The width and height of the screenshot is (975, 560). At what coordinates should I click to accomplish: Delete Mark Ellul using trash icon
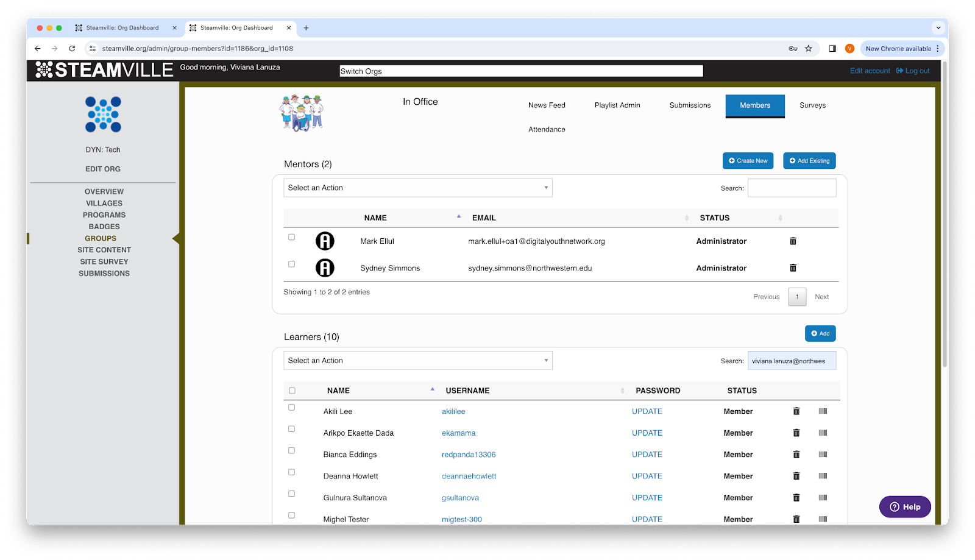point(793,241)
